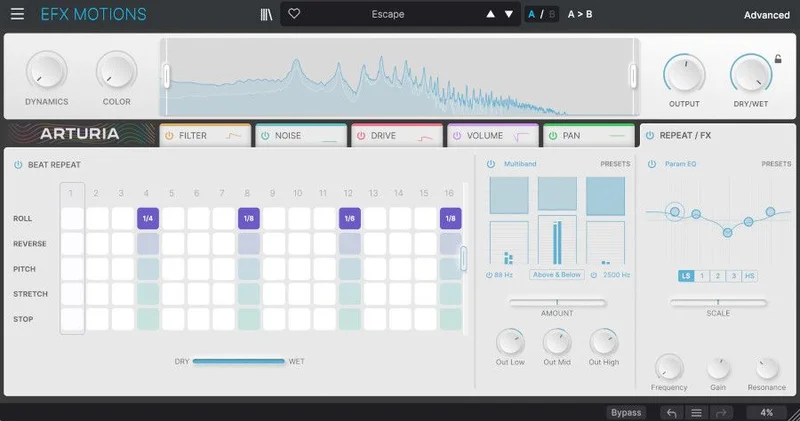Screen dimensions: 800x421
Task: Click the undo arrow in status bar
Action: pyautogui.click(x=671, y=412)
